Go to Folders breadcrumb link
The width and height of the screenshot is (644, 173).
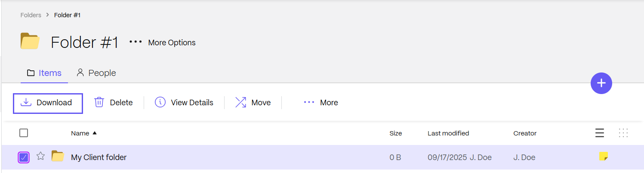31,15
